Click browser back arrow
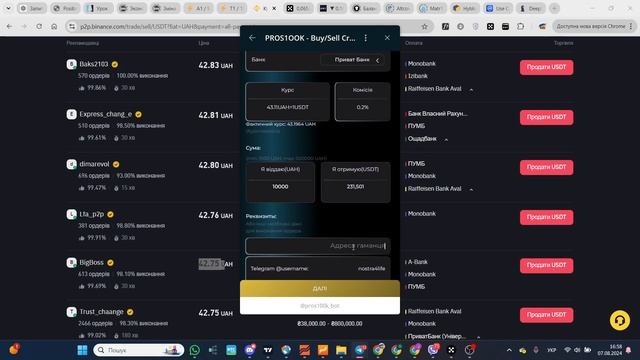 9,26
